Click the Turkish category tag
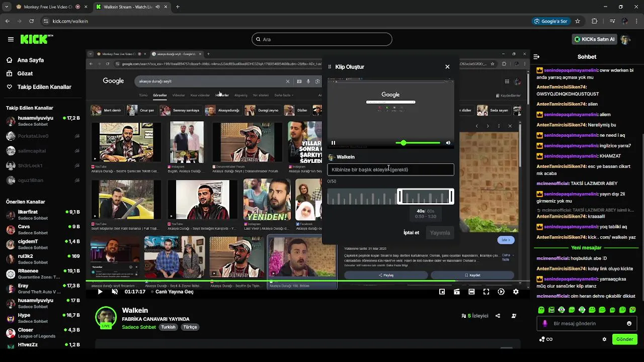 point(168,327)
